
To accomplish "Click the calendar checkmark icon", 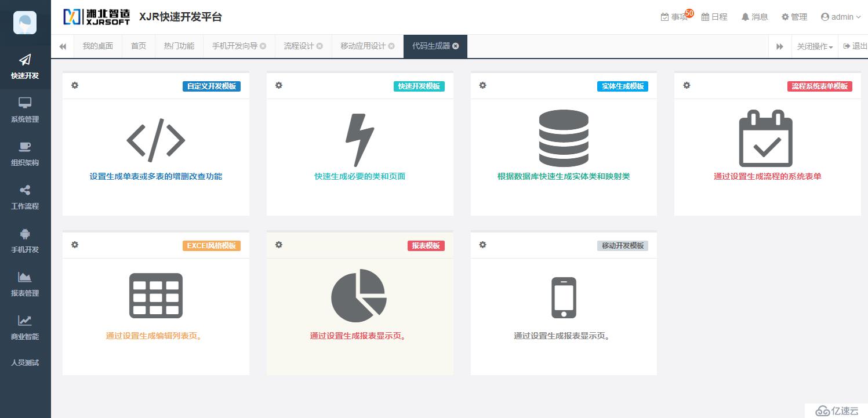I will 766,139.
